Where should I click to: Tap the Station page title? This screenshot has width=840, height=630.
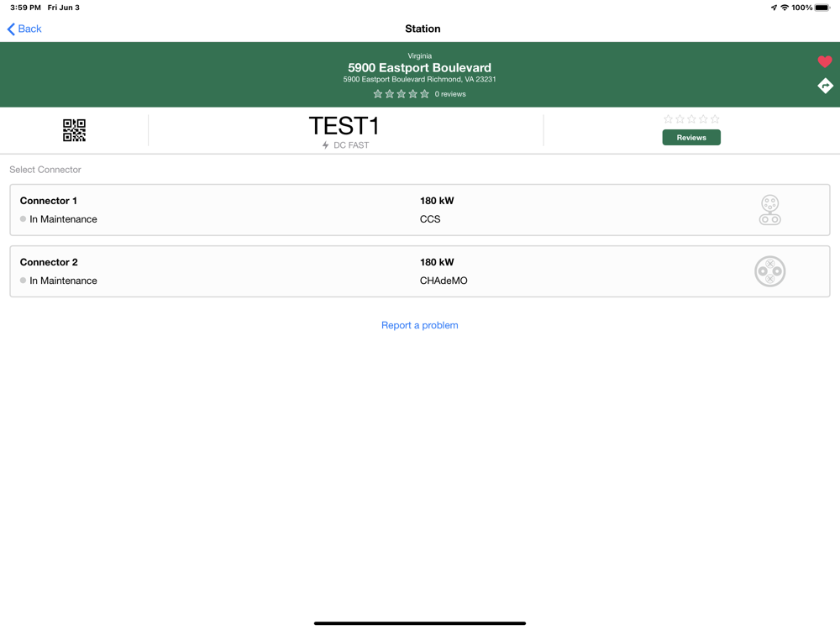423,29
